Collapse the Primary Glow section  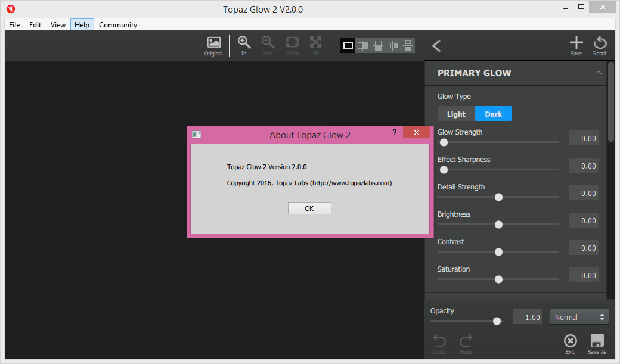click(599, 73)
